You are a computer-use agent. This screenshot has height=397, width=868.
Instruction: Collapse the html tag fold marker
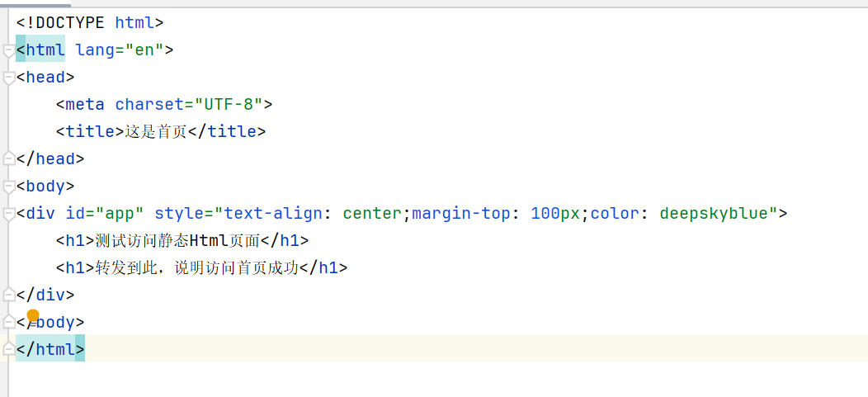click(9, 51)
